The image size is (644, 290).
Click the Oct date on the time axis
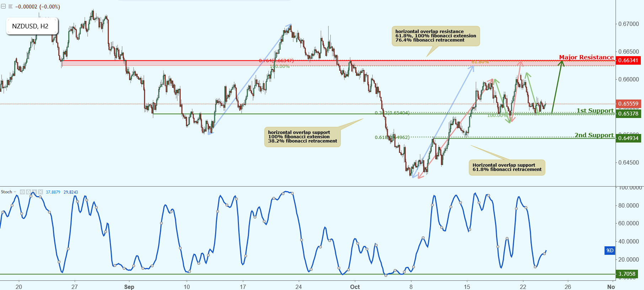(355, 287)
